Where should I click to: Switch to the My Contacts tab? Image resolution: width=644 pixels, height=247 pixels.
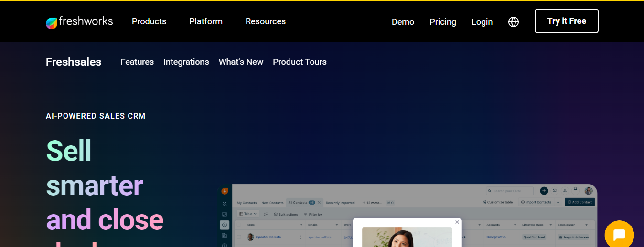point(247,203)
